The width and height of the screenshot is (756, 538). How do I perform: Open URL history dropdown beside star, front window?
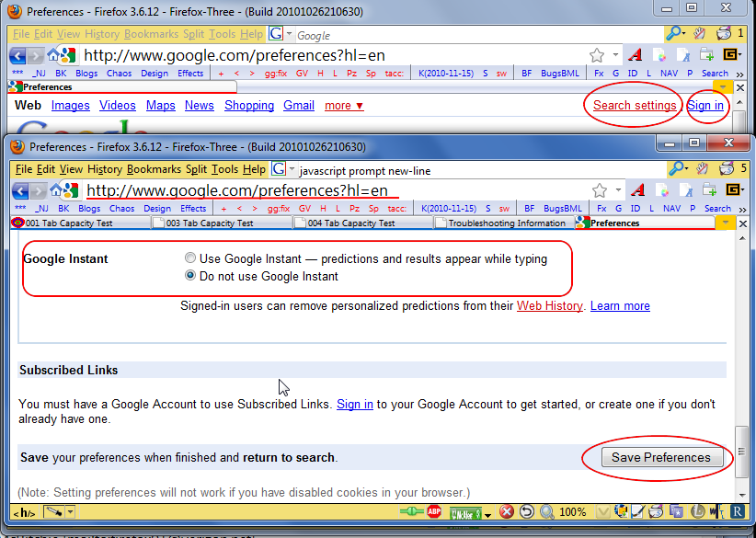pyautogui.click(x=618, y=190)
